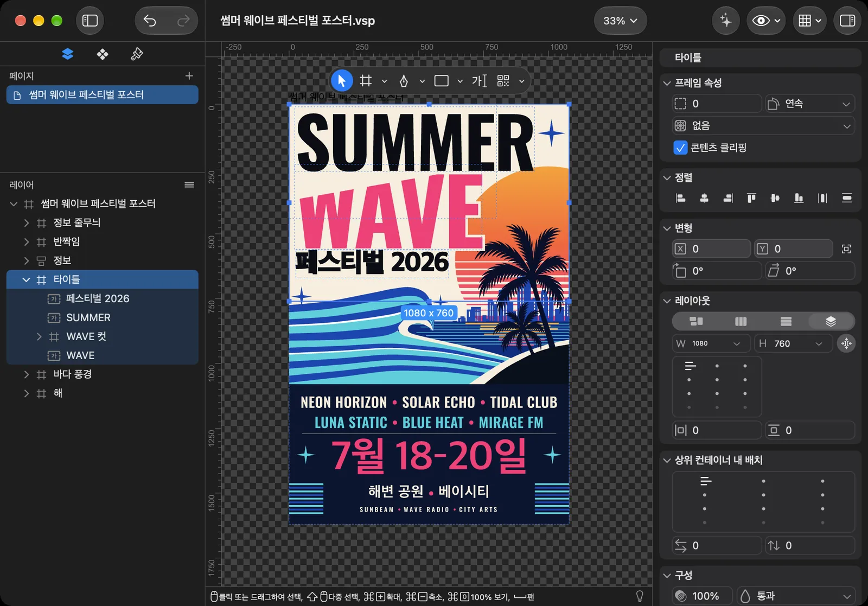Select the 썸머 웨이브 페스티벌 포스터 page

pos(103,95)
